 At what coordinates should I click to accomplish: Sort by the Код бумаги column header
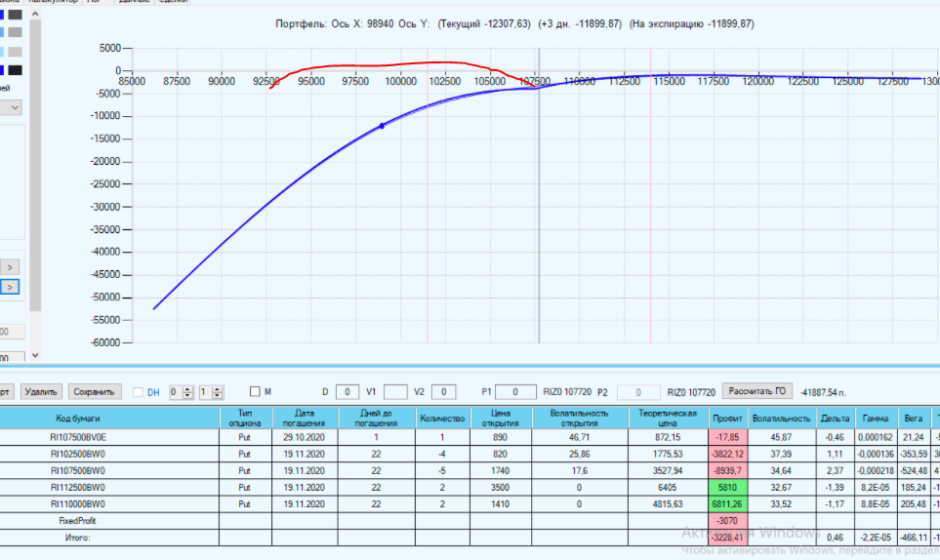pos(109,419)
